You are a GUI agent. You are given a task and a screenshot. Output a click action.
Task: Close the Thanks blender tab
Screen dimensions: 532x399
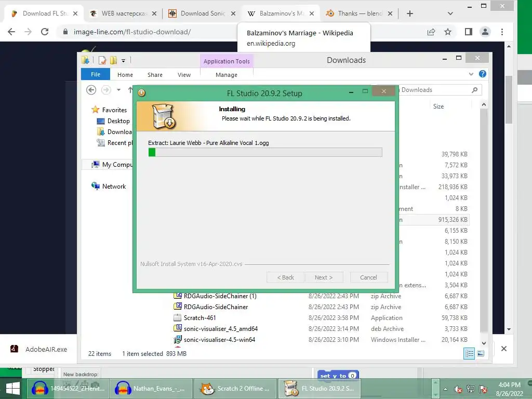(x=390, y=14)
